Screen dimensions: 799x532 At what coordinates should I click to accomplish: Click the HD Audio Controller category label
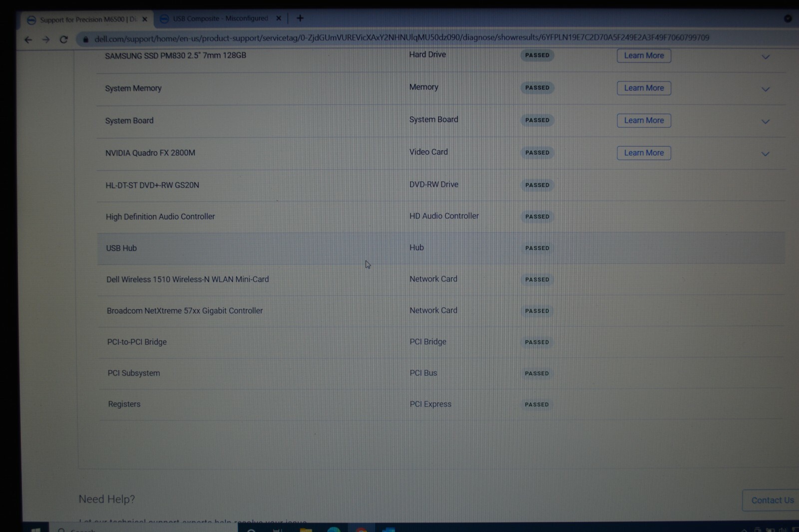click(444, 216)
